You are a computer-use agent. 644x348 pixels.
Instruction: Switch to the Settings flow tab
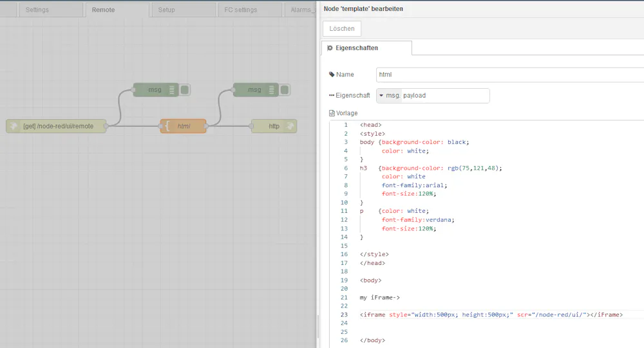pos(37,10)
